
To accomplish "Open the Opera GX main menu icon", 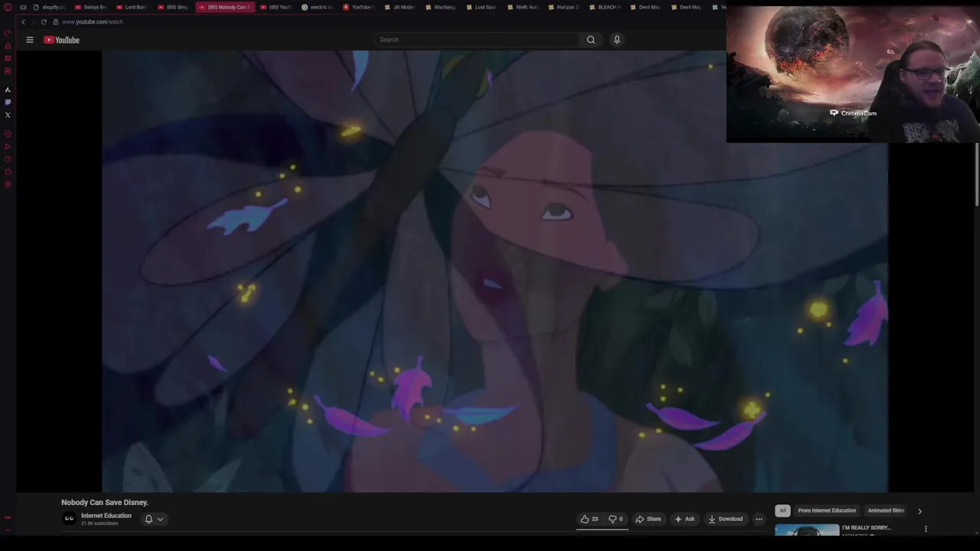I will click(8, 7).
